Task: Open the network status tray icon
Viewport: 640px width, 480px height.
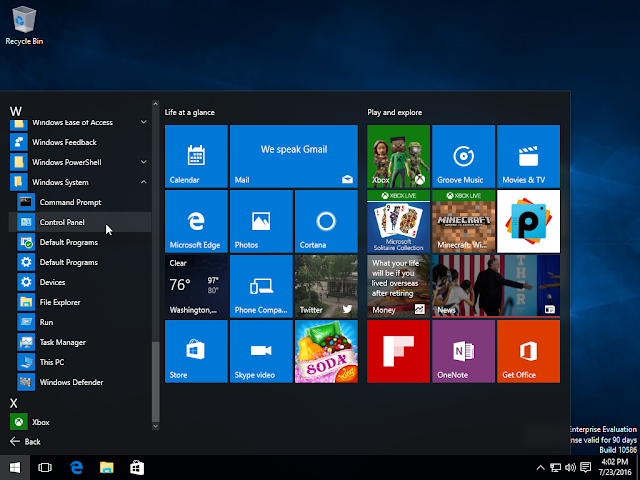Action: pyautogui.click(x=555, y=468)
